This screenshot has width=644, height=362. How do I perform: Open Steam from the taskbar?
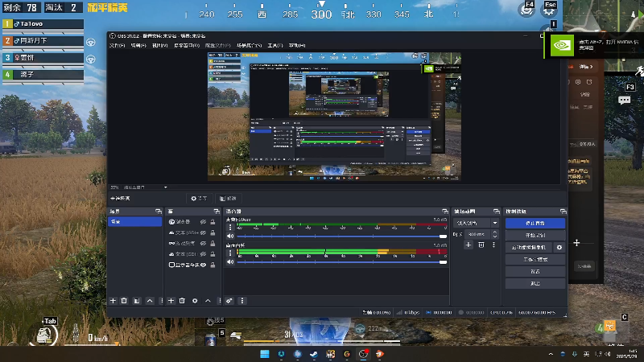tap(314, 354)
